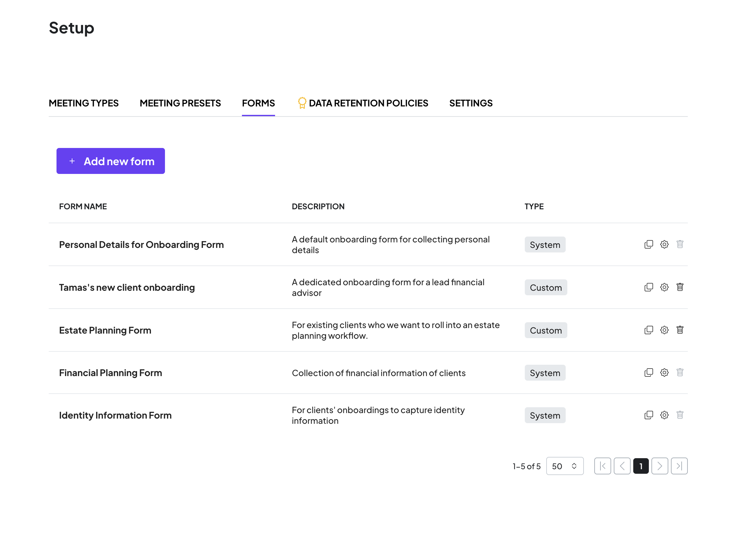
Task: Open the Settings tab
Action: coord(471,104)
